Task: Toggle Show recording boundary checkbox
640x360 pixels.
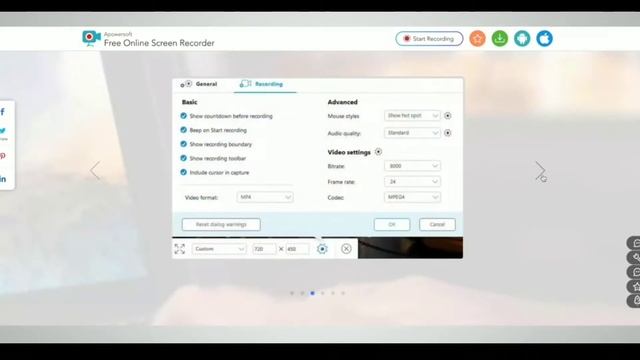Action: click(184, 144)
